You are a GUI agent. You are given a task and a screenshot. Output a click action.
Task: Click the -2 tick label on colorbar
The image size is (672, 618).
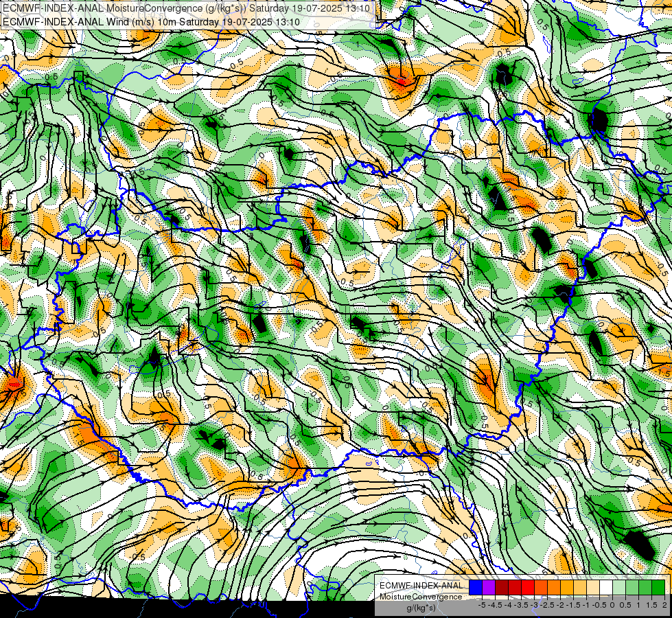[560, 605]
